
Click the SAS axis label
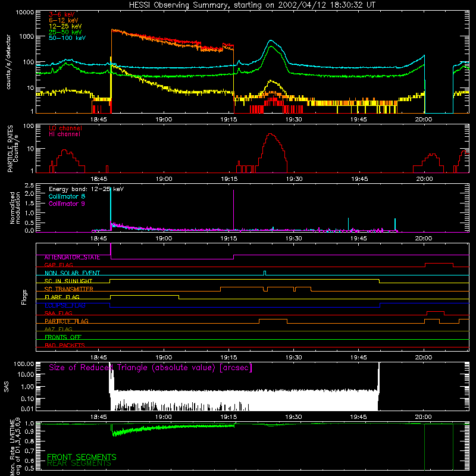point(7,387)
